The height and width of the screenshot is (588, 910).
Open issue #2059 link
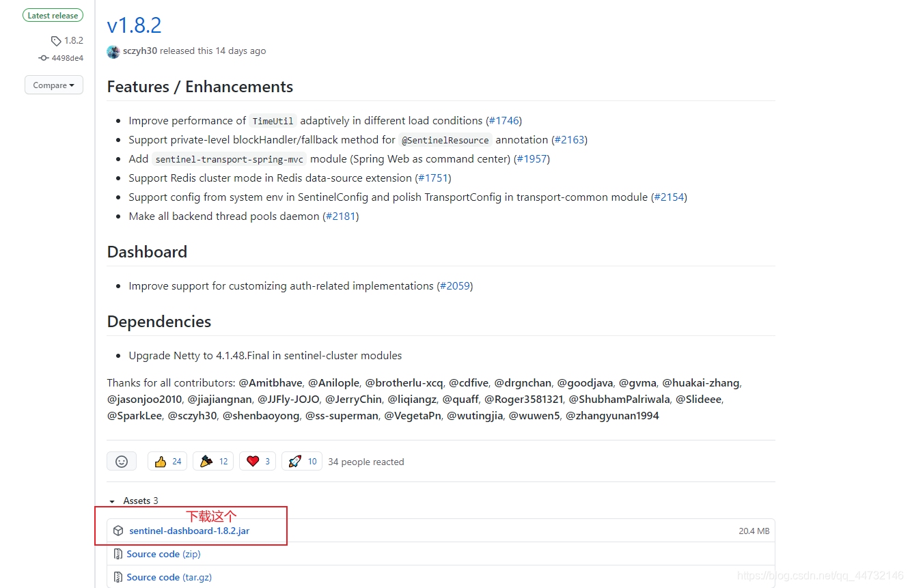tap(455, 286)
